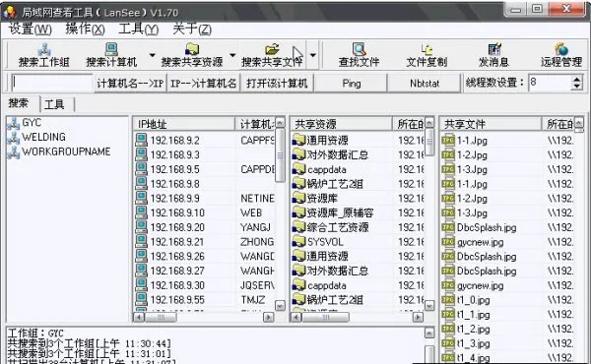Click the Nbtstat button

pos(425,84)
